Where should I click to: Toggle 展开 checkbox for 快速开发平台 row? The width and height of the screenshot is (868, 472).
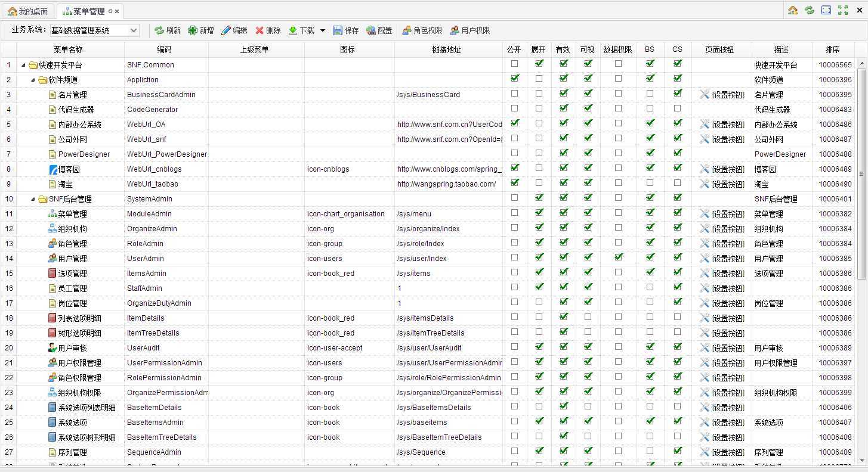coord(539,63)
